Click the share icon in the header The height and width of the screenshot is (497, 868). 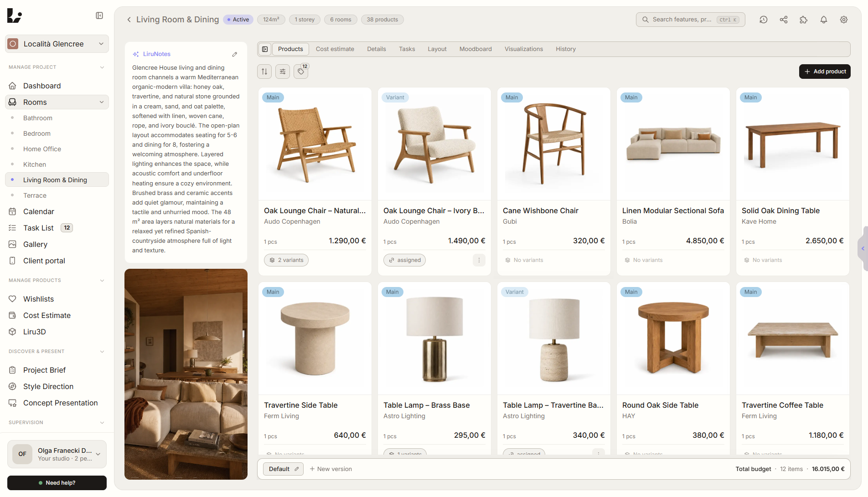coord(784,20)
